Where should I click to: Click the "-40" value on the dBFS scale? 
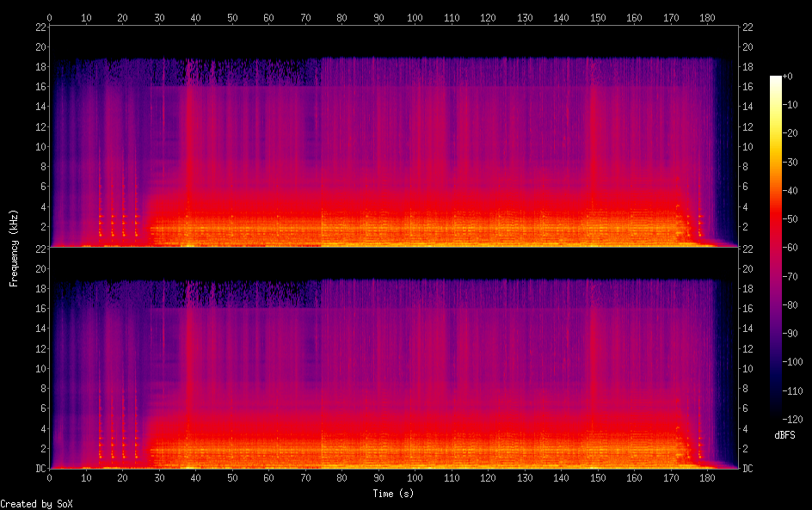pyautogui.click(x=790, y=191)
